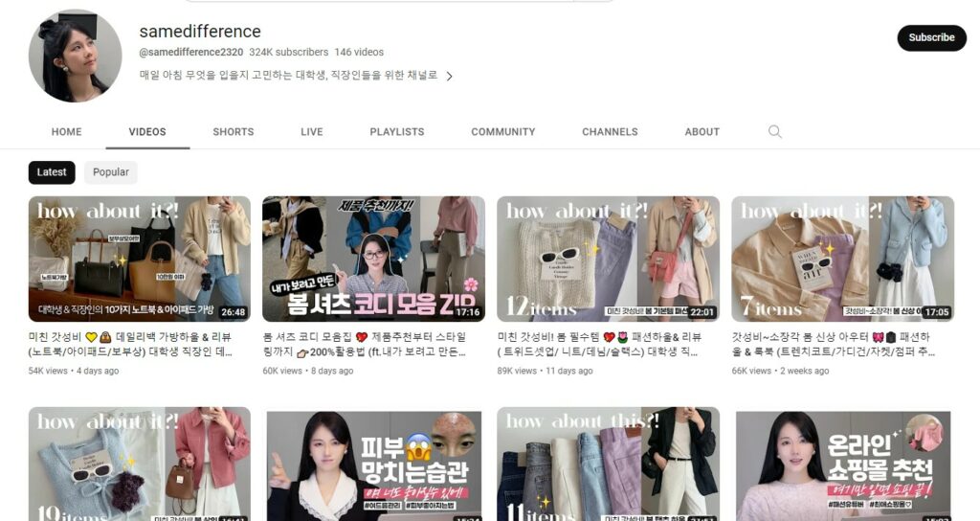980x521 pixels.
Task: Click '66K views • 2 weeks ago' text
Action: 781,371
